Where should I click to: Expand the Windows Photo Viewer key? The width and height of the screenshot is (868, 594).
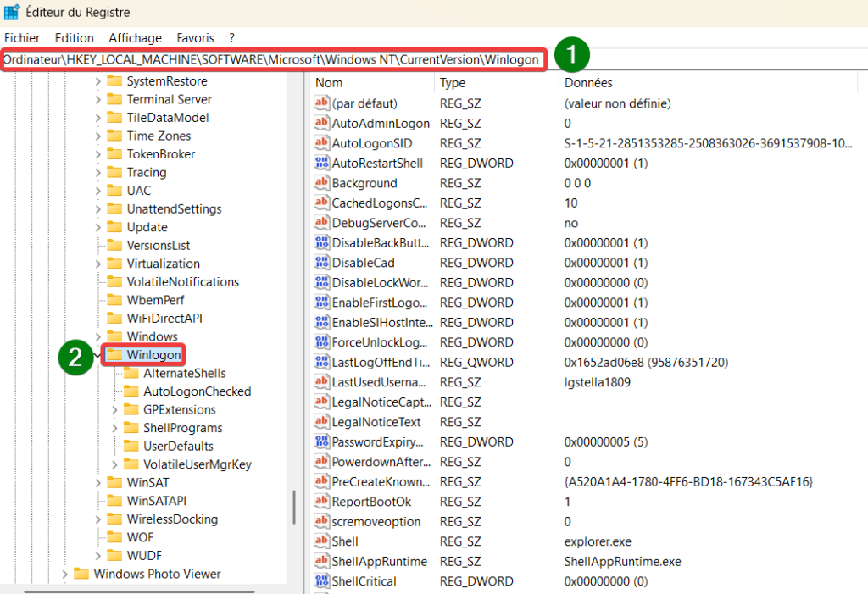[x=64, y=575]
